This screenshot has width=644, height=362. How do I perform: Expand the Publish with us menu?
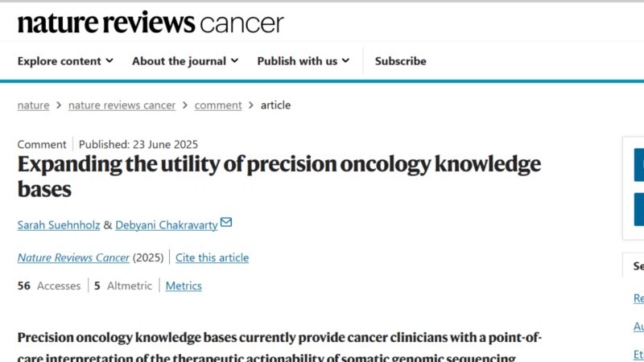pos(303,61)
